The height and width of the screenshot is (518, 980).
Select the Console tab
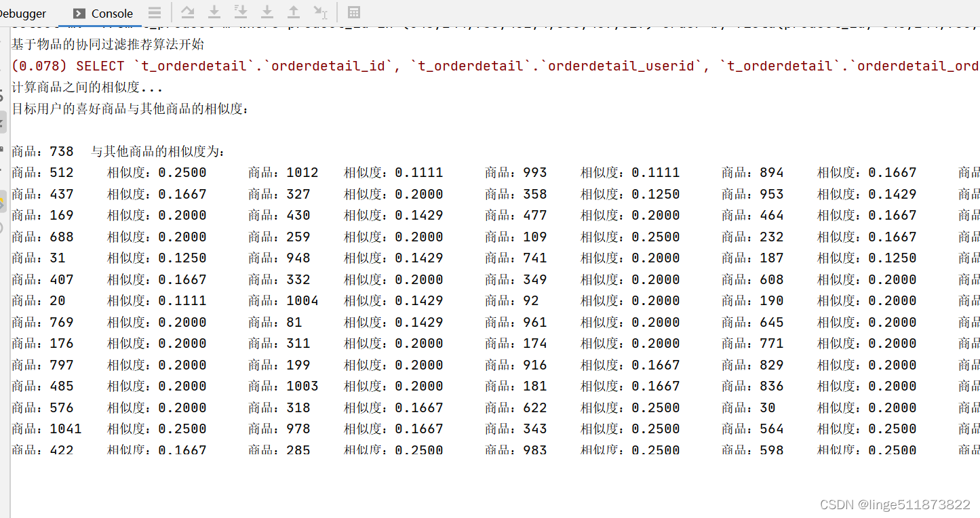[x=103, y=14]
